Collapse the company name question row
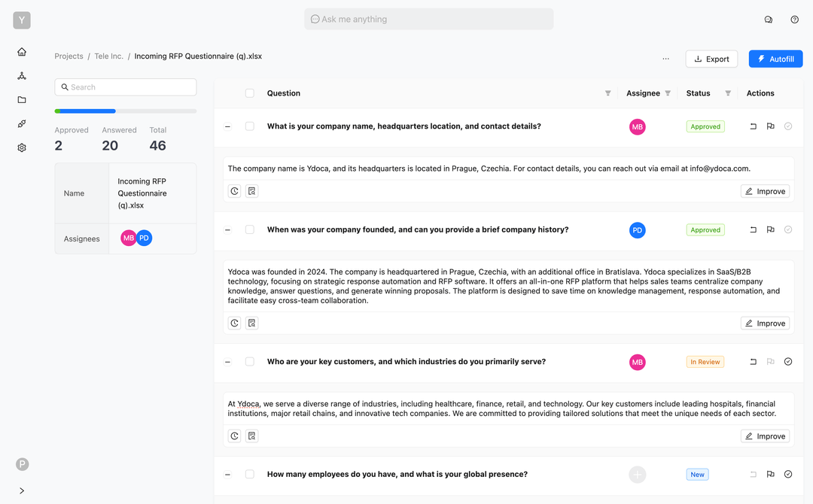Image resolution: width=813 pixels, height=504 pixels. 227,126
